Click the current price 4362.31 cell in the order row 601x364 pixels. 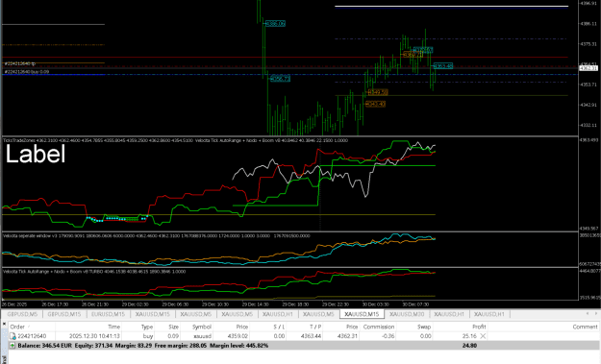(347, 336)
